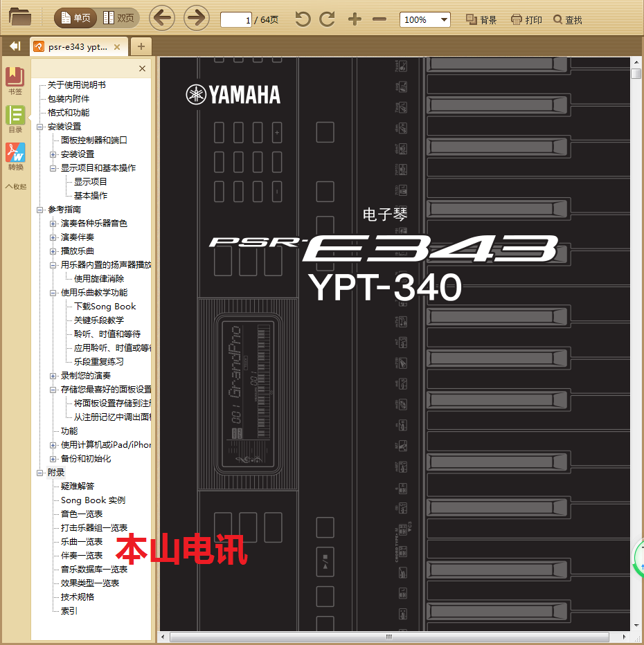Click the horizontal scrollbar thumb
The width and height of the screenshot is (644, 645).
(389, 637)
